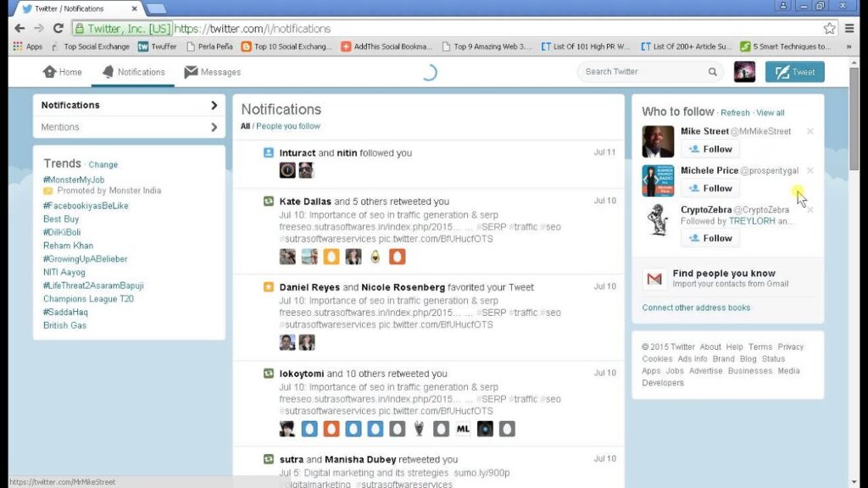Reload the page with the refresh icon
The height and width of the screenshot is (488, 868).
click(x=58, y=28)
